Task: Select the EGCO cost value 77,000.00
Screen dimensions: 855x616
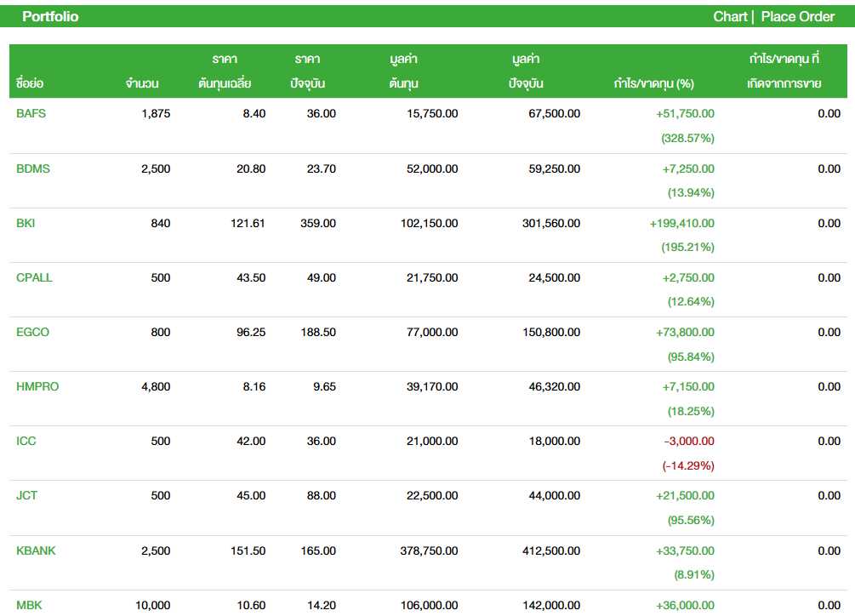Action: [x=432, y=332]
